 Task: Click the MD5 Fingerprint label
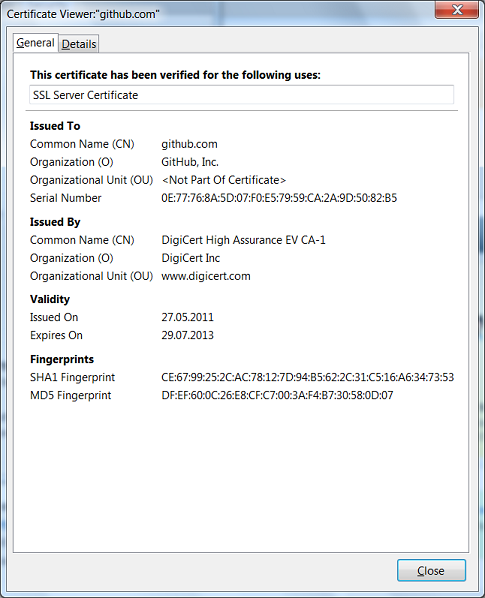click(71, 395)
